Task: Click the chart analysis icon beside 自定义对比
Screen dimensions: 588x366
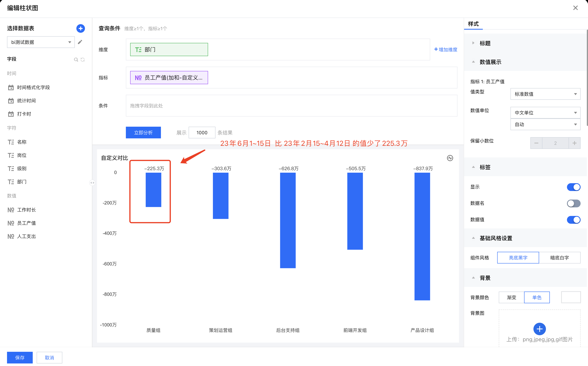Action: tap(450, 158)
